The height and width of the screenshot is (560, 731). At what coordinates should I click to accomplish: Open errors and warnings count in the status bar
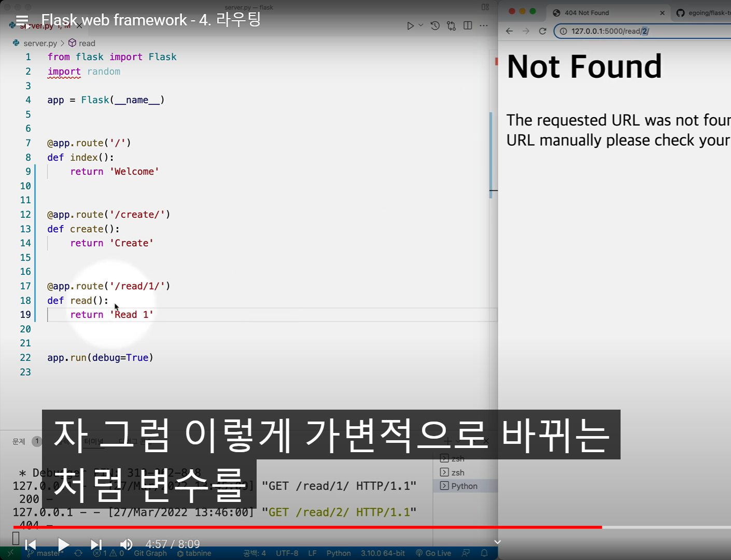pos(109,553)
